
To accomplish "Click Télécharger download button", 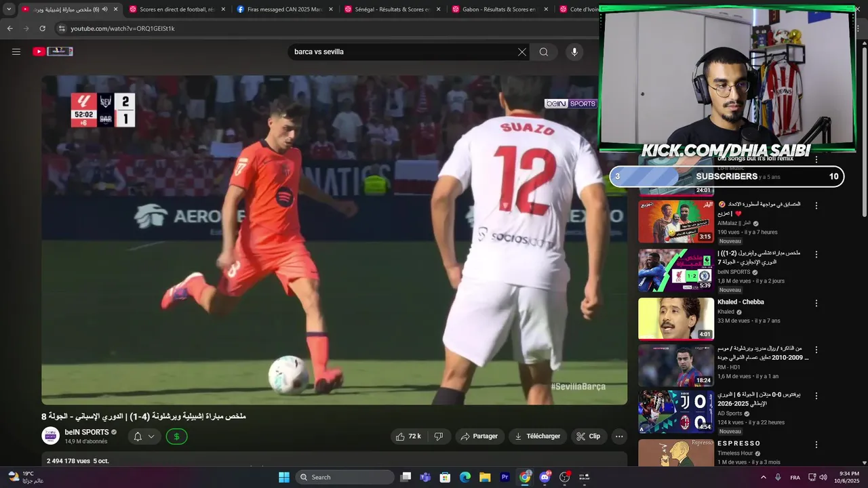I will click(x=537, y=436).
